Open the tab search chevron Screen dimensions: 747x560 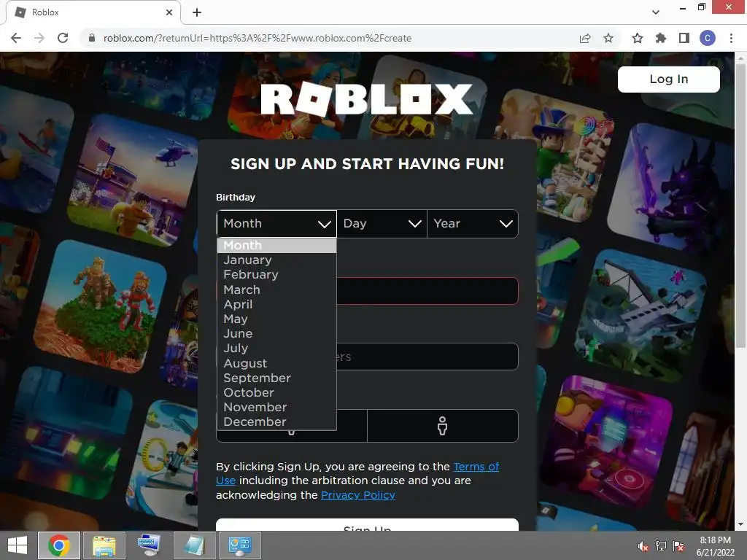[x=656, y=12]
